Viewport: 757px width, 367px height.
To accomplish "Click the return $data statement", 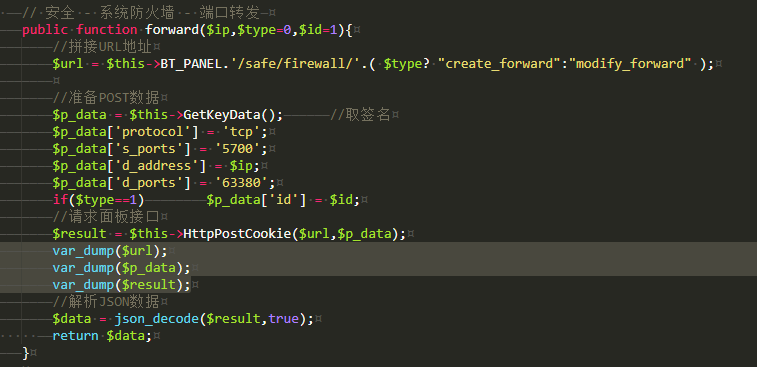I will point(102,336).
